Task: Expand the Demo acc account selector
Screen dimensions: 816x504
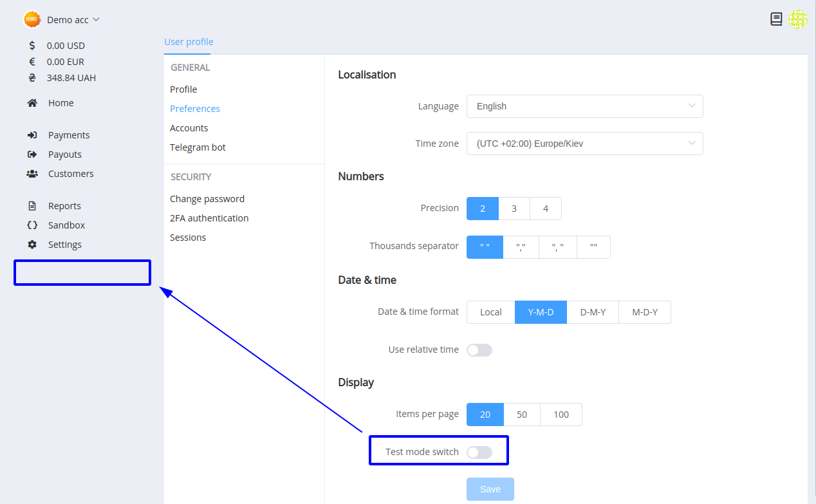Action: pos(62,19)
